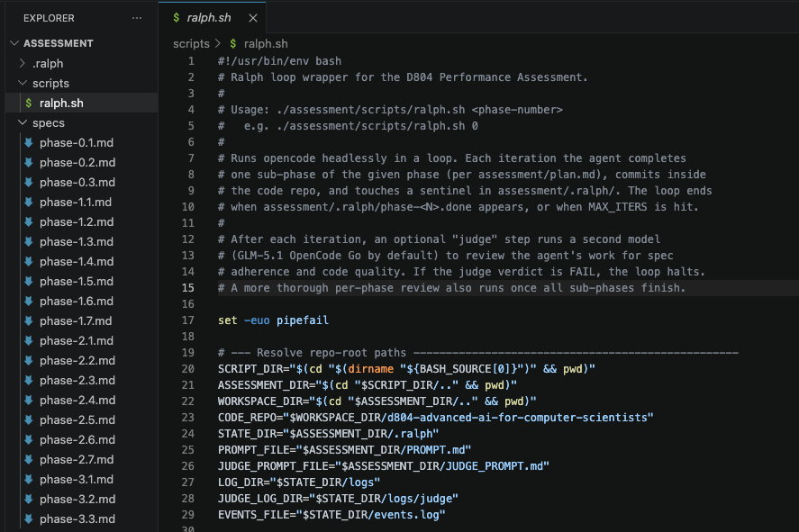Open phase-1.2.md file
The image size is (799, 532).
click(x=82, y=222)
